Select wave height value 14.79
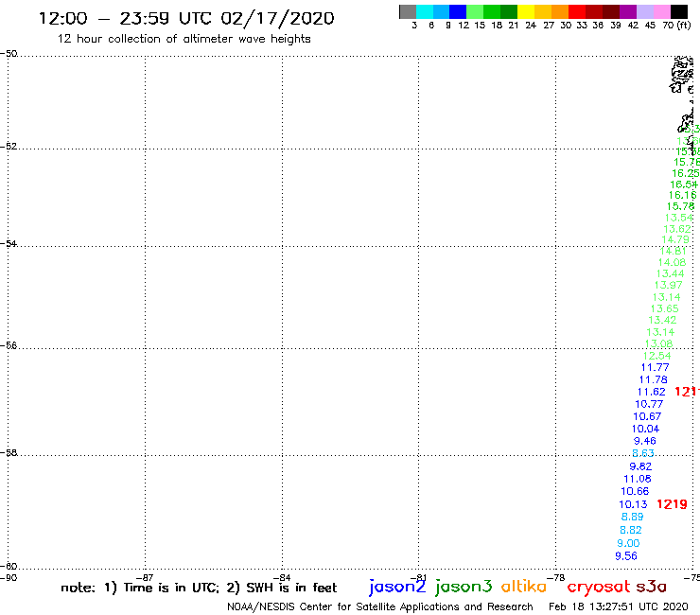The width and height of the screenshot is (700, 615). 675,239
